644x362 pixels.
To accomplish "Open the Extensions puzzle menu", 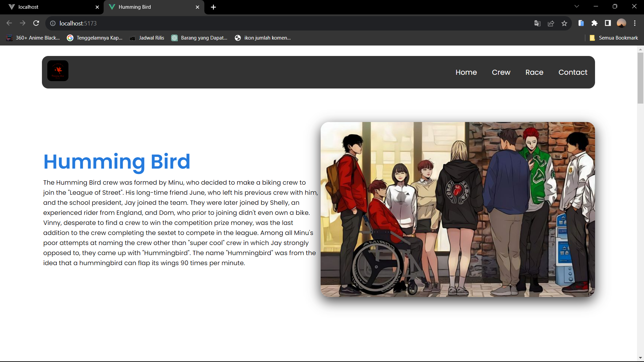I will pyautogui.click(x=594, y=23).
